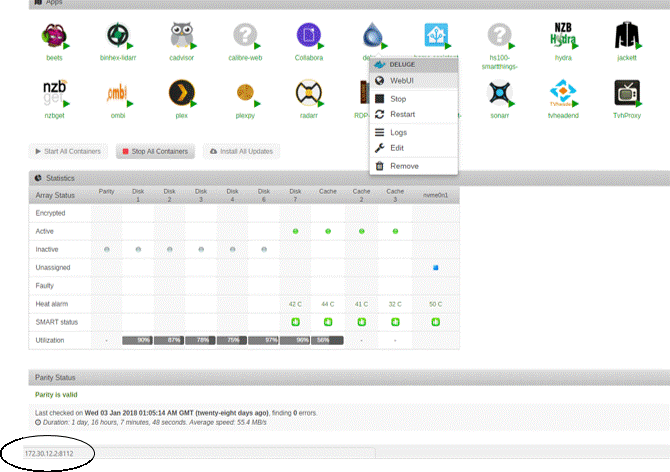Click the 50 C temperature for nvme0n1
The height and width of the screenshot is (472, 670).
[x=435, y=304]
